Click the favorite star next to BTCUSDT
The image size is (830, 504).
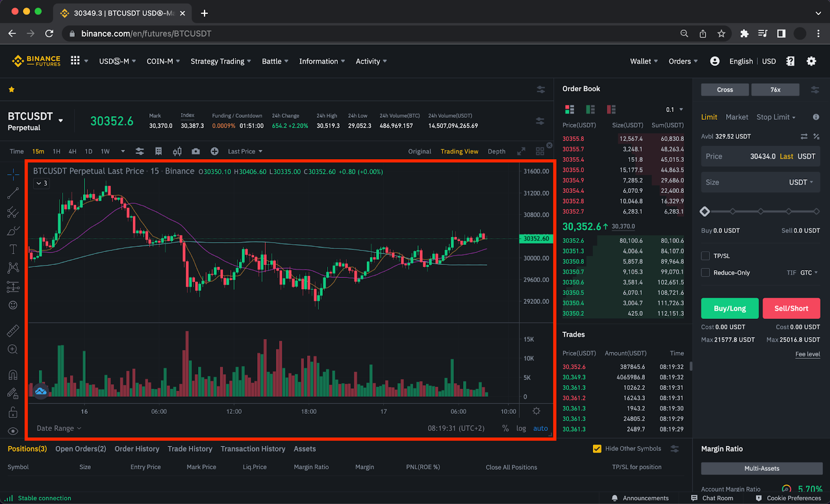pyautogui.click(x=11, y=89)
